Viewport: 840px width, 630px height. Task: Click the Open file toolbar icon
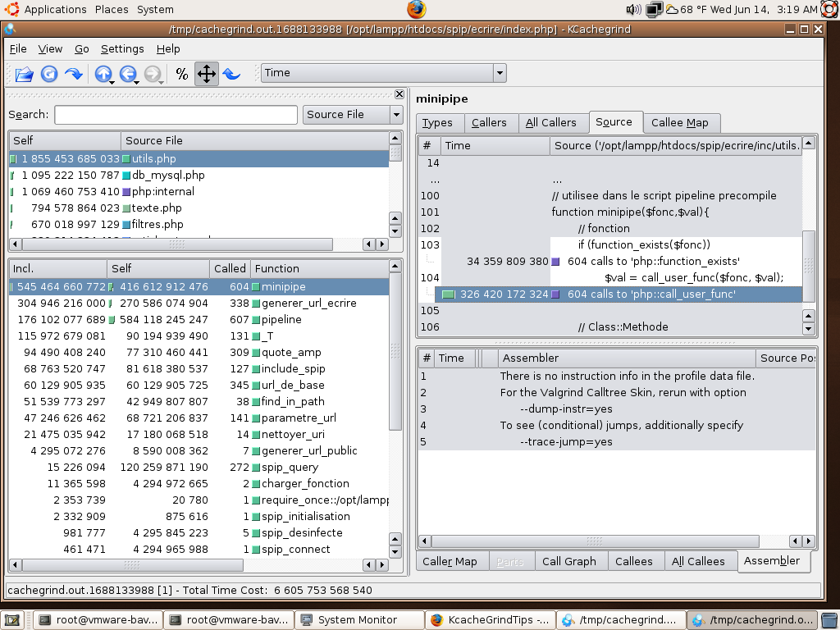pos(24,74)
